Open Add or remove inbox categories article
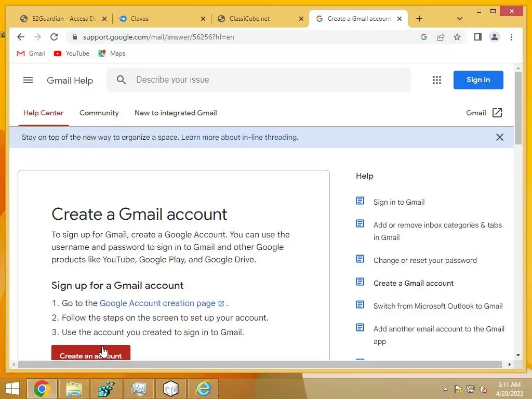Image resolution: width=532 pixels, height=399 pixels. click(x=437, y=231)
